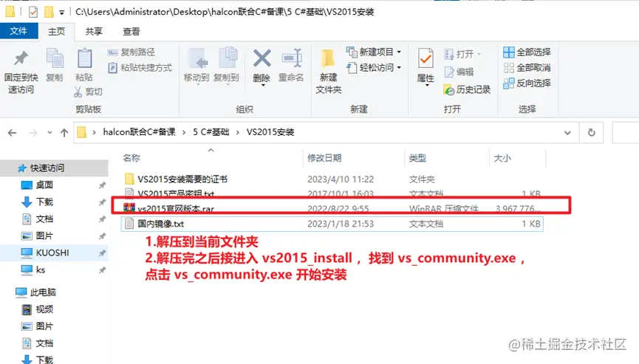Viewport: 639px width, 364px height.
Task: Sort by Size (大小) column header
Action: coord(502,158)
